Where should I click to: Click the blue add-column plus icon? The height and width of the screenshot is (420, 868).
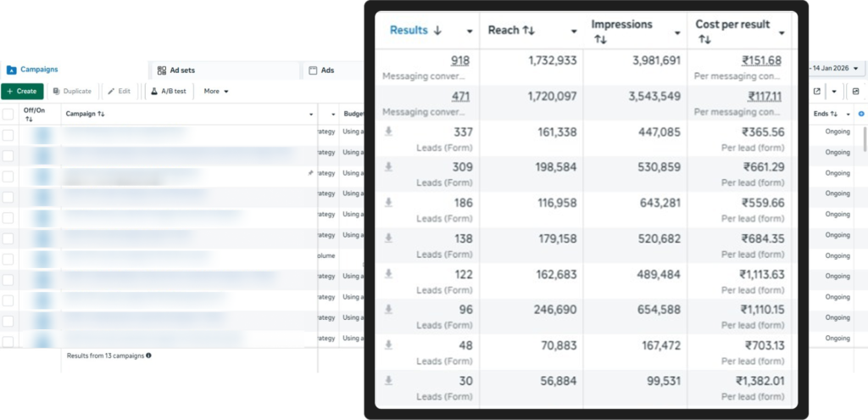click(x=861, y=114)
